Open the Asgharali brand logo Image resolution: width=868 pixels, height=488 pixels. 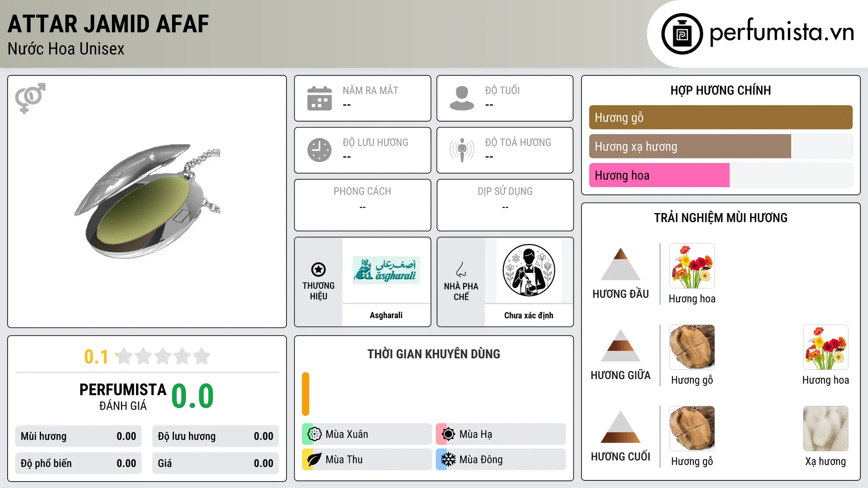(x=386, y=270)
